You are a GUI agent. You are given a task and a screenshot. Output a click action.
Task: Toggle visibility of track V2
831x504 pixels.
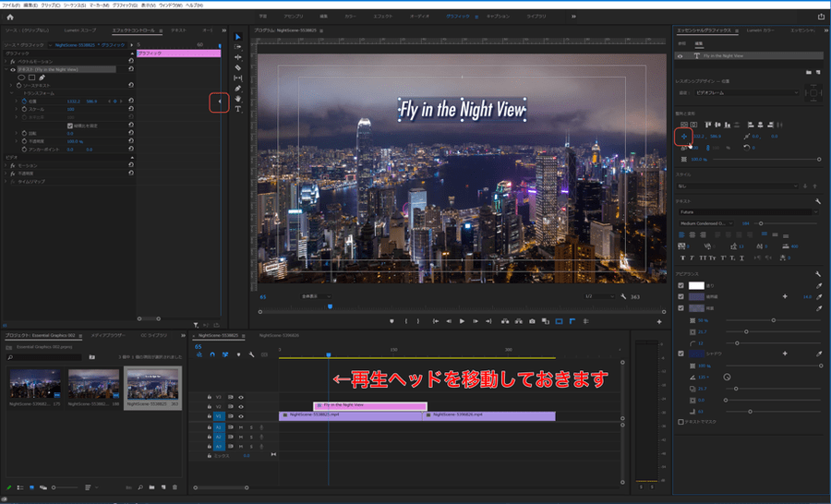coord(241,406)
